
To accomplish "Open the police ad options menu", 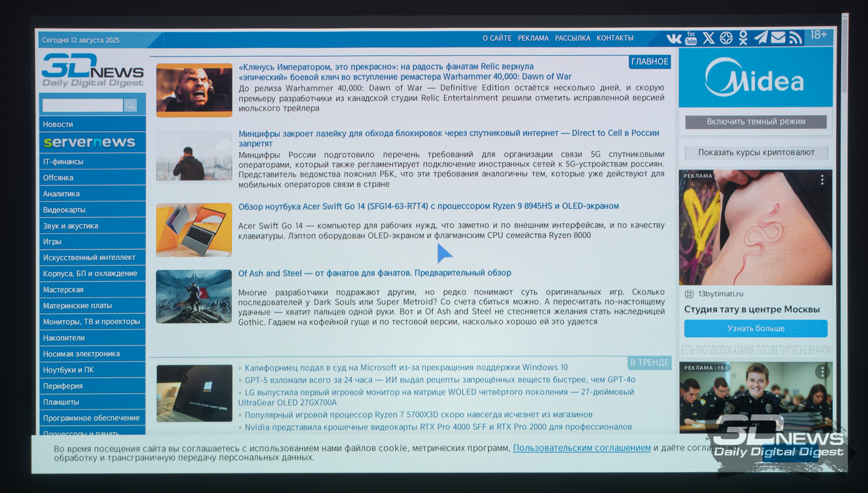I will click(822, 372).
